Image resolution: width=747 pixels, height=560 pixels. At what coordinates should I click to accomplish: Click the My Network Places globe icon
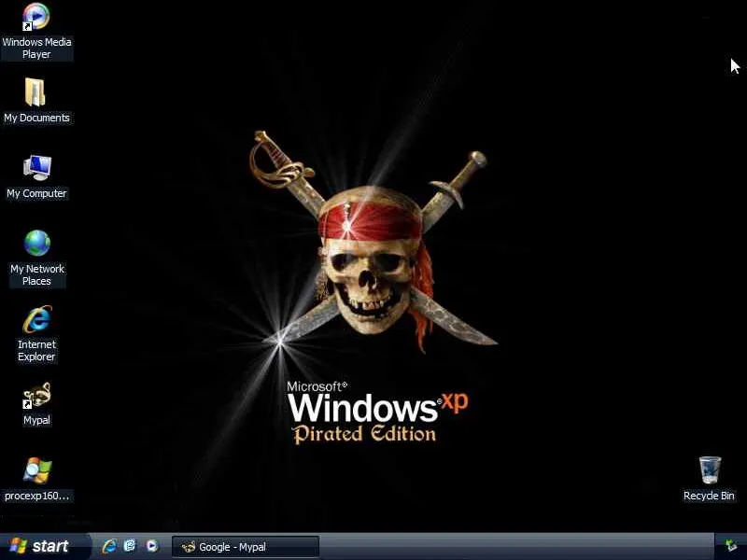click(37, 243)
